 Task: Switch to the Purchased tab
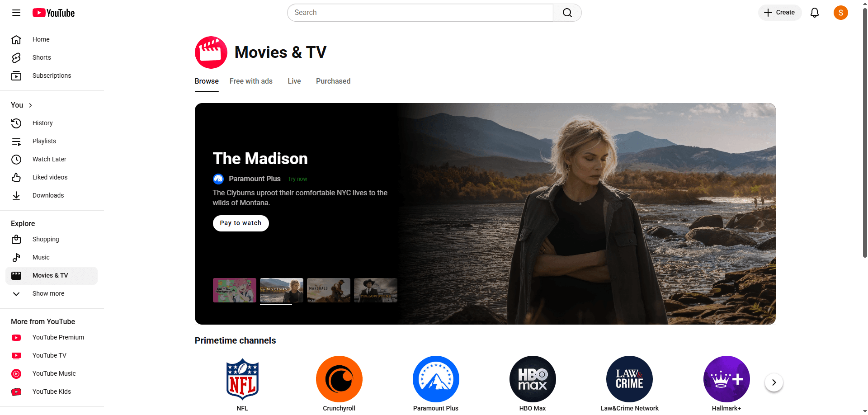tap(333, 81)
